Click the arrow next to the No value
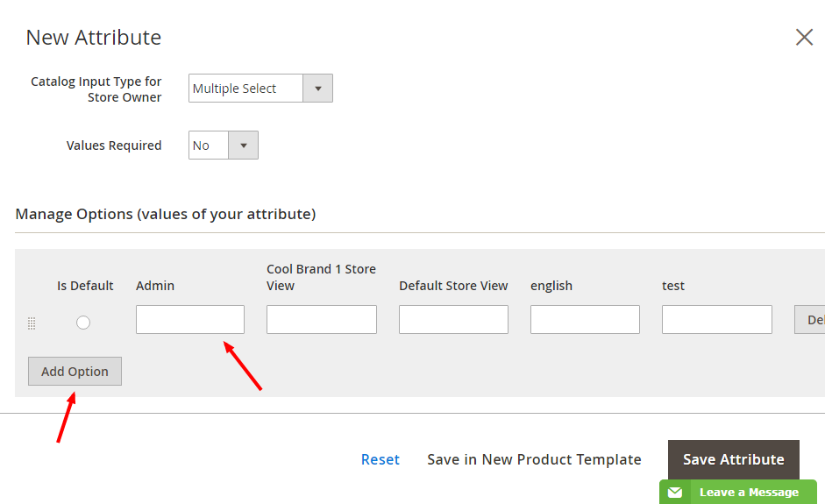This screenshot has width=825, height=504. pos(243,146)
